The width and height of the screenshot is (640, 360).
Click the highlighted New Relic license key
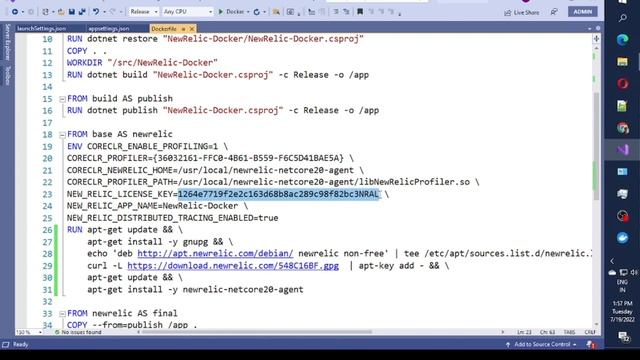click(278, 194)
